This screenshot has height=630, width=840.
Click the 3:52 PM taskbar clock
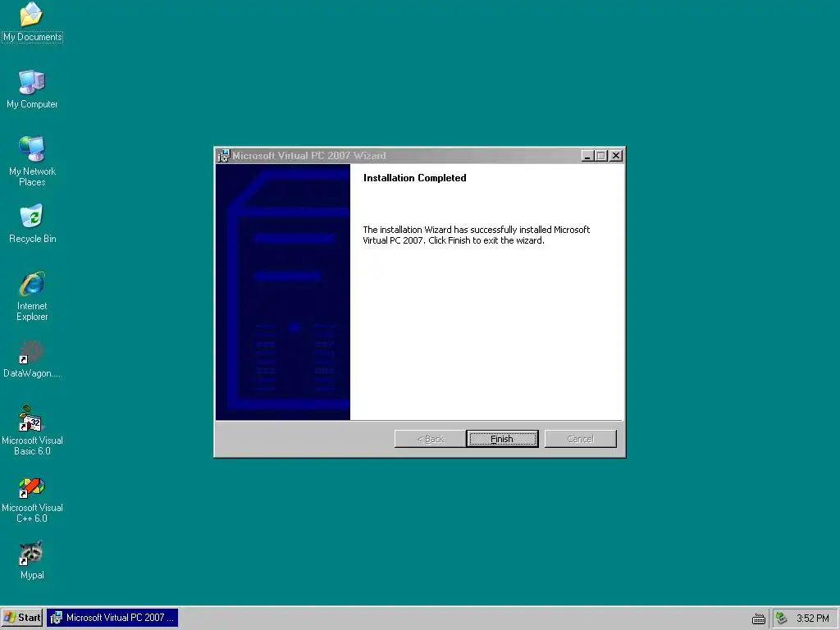(x=813, y=619)
